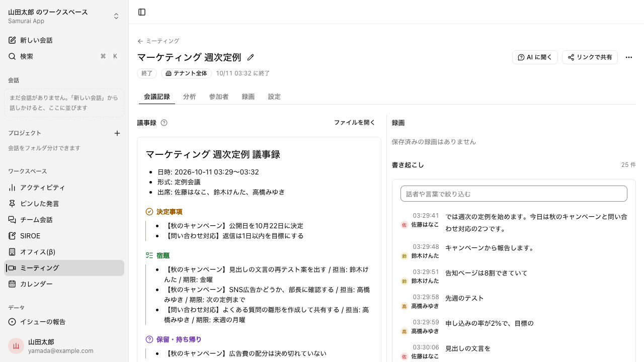The image size is (644, 362).
Task: Go back via ミーティング breadcrumb link
Action: [158, 41]
